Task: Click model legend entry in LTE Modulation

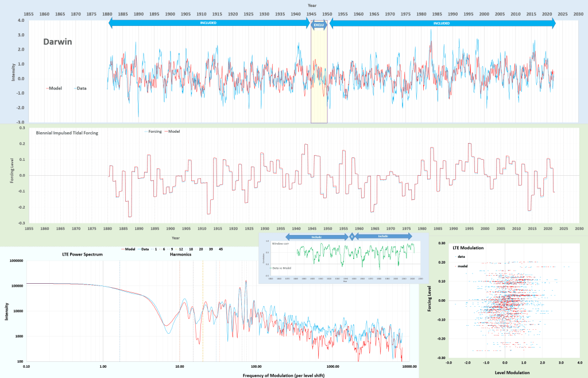Action: point(461,267)
